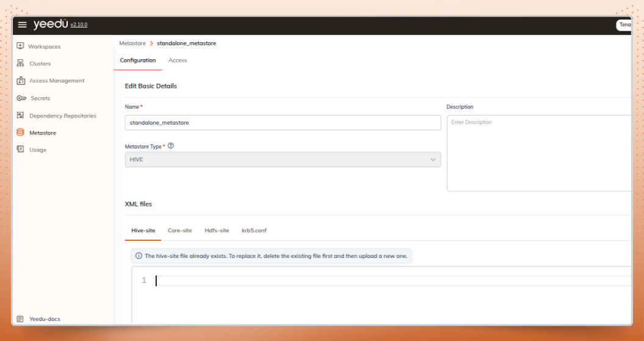Click the Access Management sidebar icon
Image resolution: width=644 pixels, height=341 pixels.
click(21, 81)
